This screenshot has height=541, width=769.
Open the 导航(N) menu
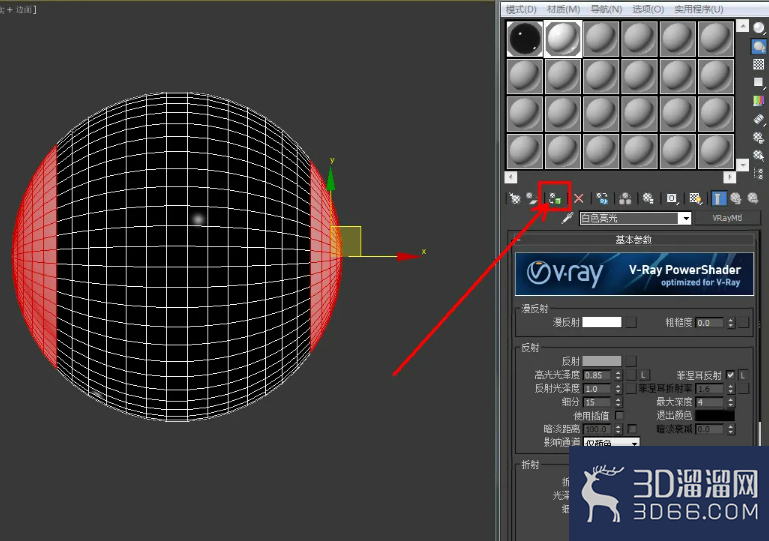click(606, 9)
